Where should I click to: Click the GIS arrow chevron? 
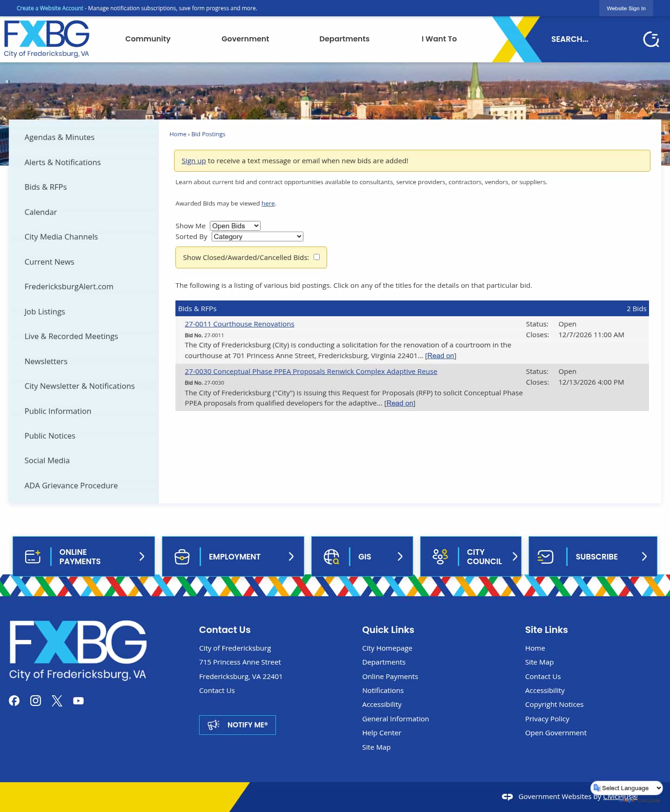point(400,556)
